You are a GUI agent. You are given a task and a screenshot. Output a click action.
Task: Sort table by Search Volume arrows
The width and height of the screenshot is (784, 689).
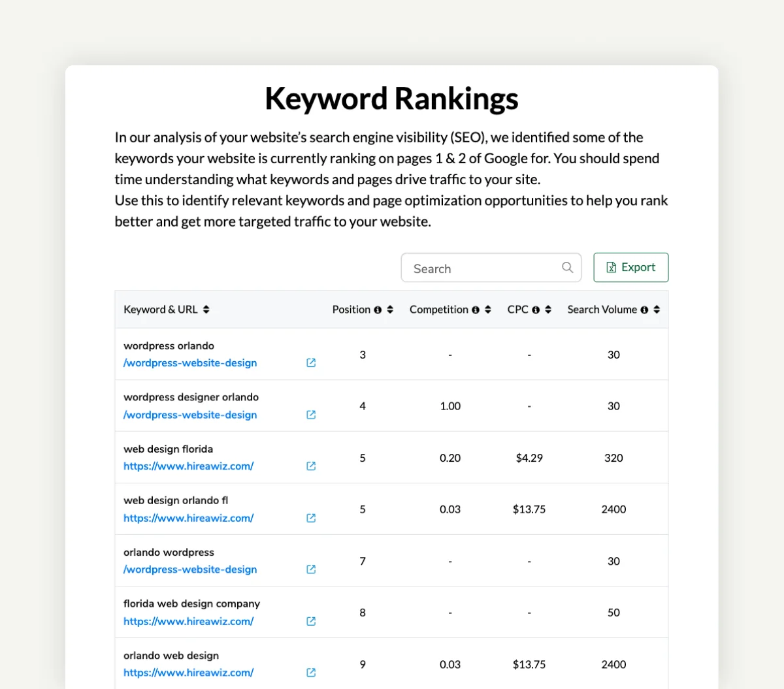657,310
